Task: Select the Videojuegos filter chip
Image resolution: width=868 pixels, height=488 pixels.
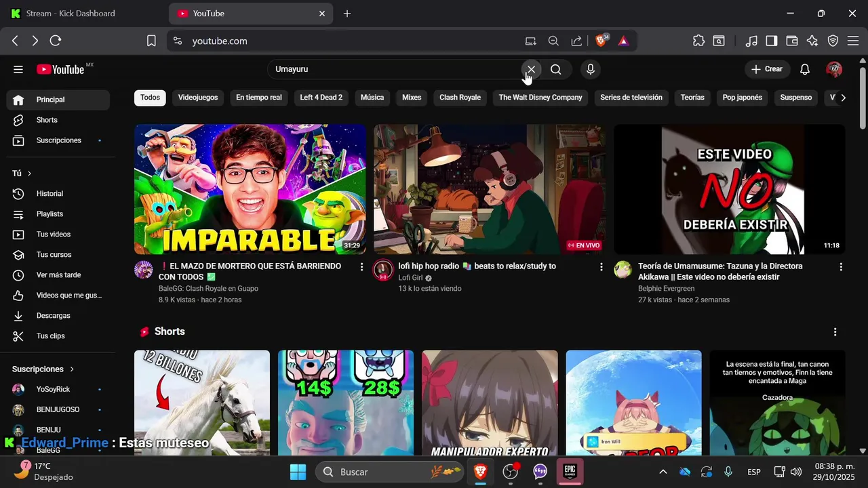Action: coord(198,98)
